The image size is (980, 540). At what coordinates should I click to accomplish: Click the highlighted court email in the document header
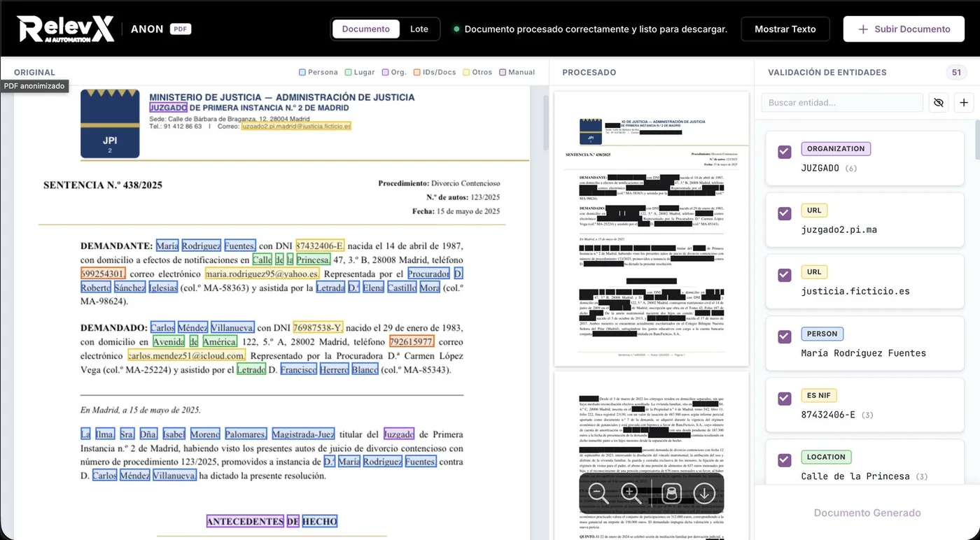click(296, 127)
